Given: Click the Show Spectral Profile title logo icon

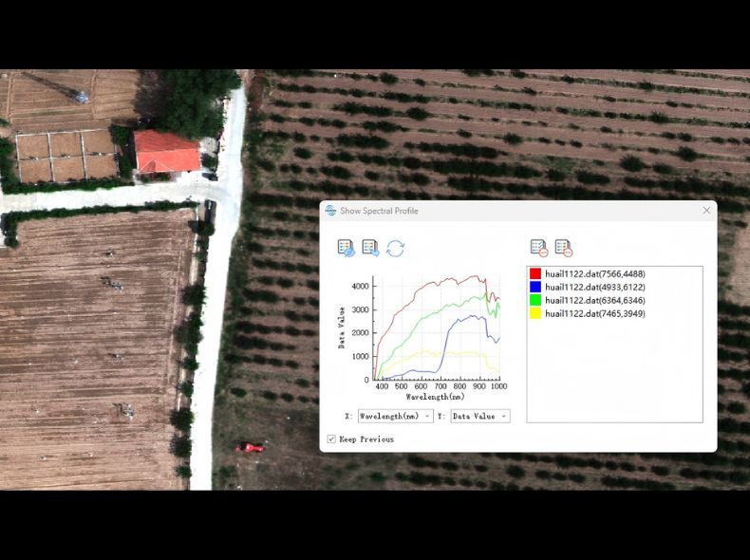Looking at the screenshot, I should (330, 211).
